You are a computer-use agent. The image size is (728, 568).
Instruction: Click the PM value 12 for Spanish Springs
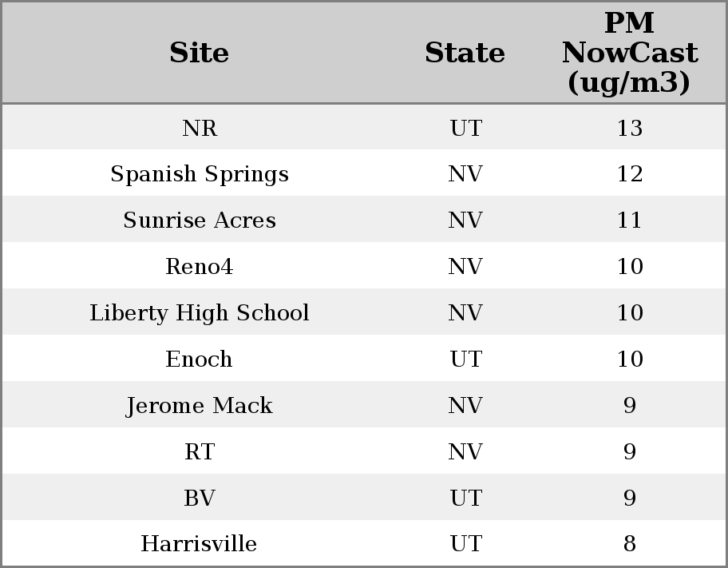pyautogui.click(x=629, y=174)
